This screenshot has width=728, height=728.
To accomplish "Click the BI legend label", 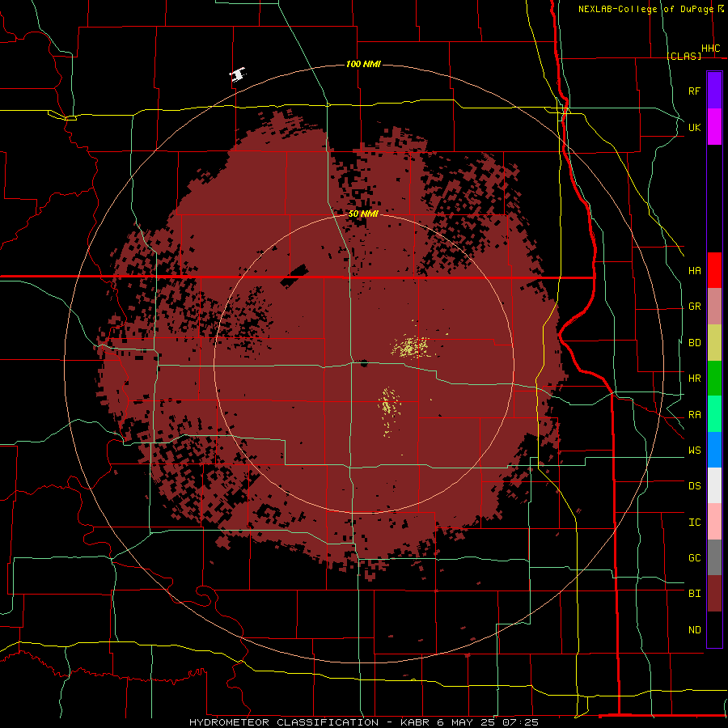I will coord(694,594).
